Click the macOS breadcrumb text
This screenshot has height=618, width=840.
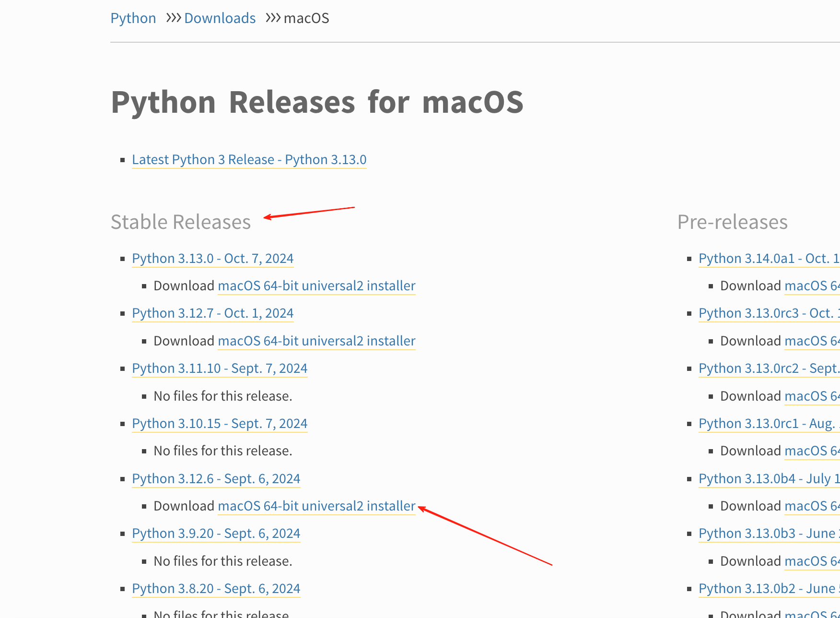(306, 18)
